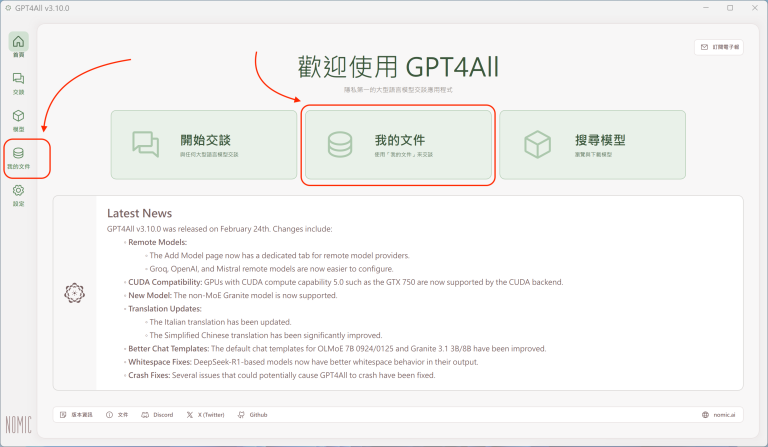This screenshot has width=768, height=447.
Task: Click the large 我的文件 card in center
Action: [398, 145]
